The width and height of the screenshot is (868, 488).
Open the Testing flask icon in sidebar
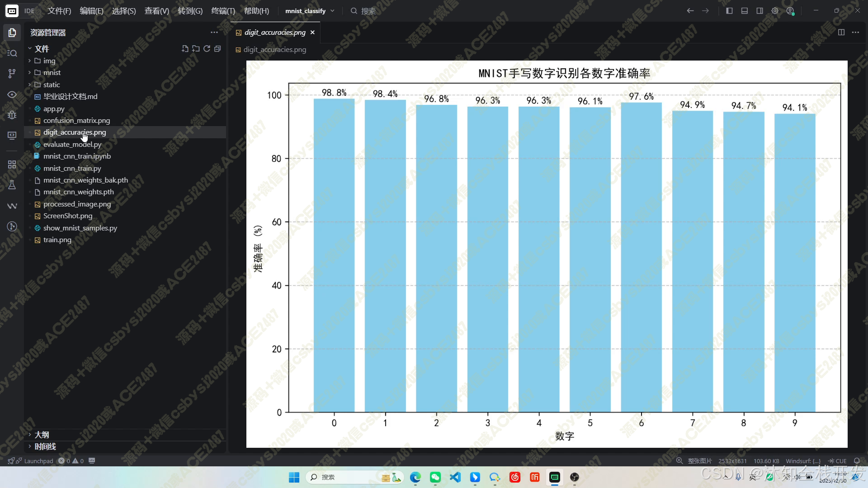[x=12, y=185]
